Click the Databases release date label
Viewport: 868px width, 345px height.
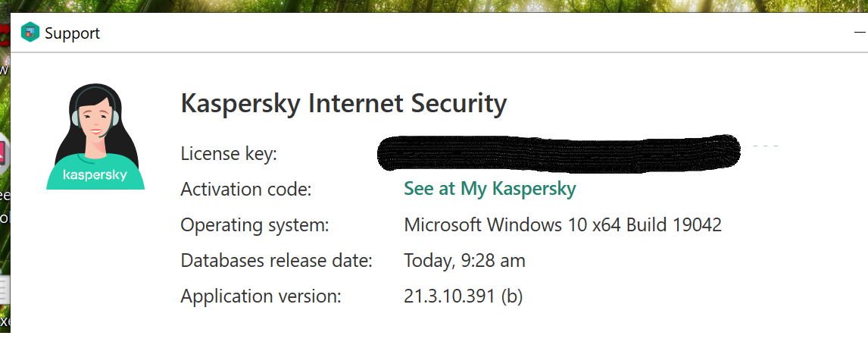(x=276, y=261)
